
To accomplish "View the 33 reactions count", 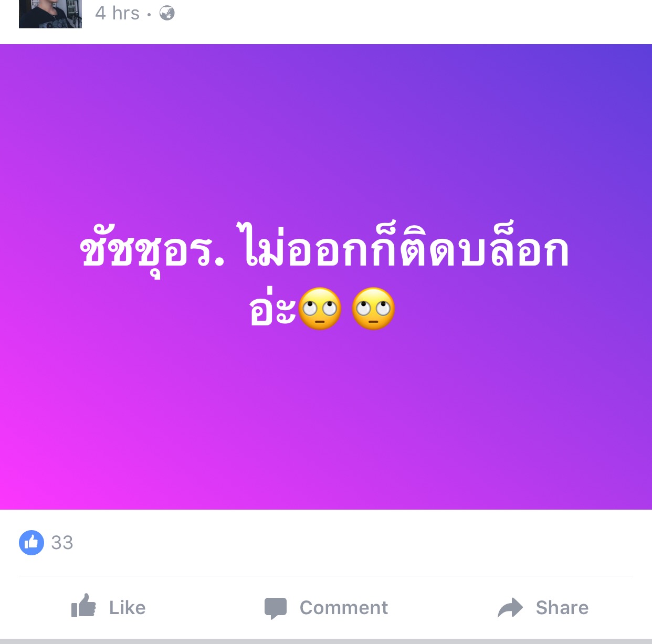I will (62, 542).
